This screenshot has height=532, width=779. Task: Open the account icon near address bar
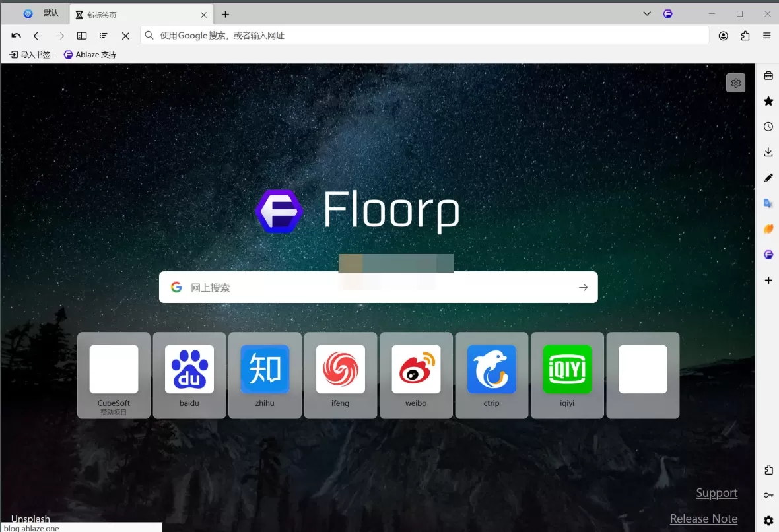(723, 36)
